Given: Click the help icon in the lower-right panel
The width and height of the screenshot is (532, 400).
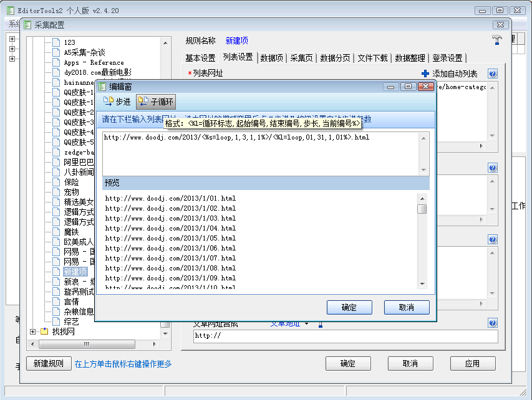Looking at the screenshot, I should pyautogui.click(x=492, y=239).
